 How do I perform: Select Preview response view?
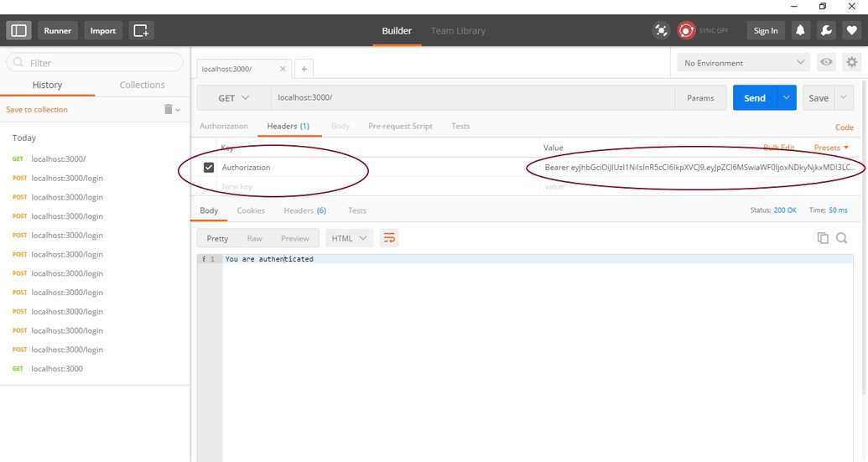(294, 238)
